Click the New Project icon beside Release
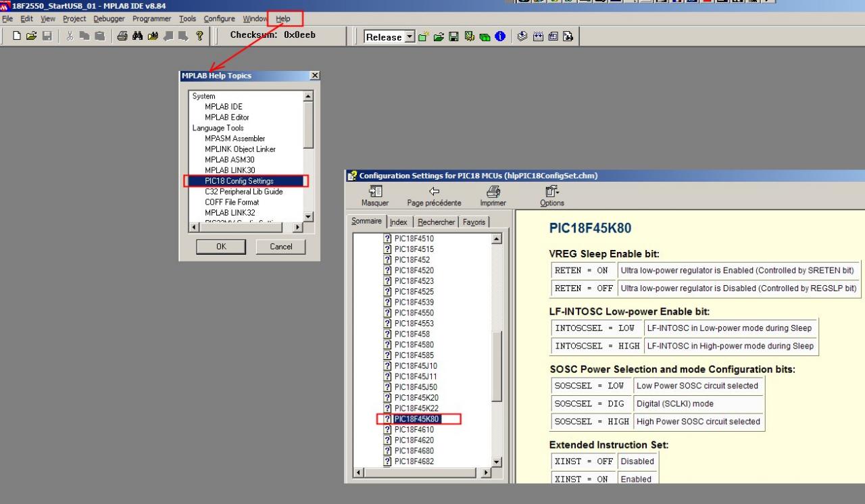 click(424, 37)
